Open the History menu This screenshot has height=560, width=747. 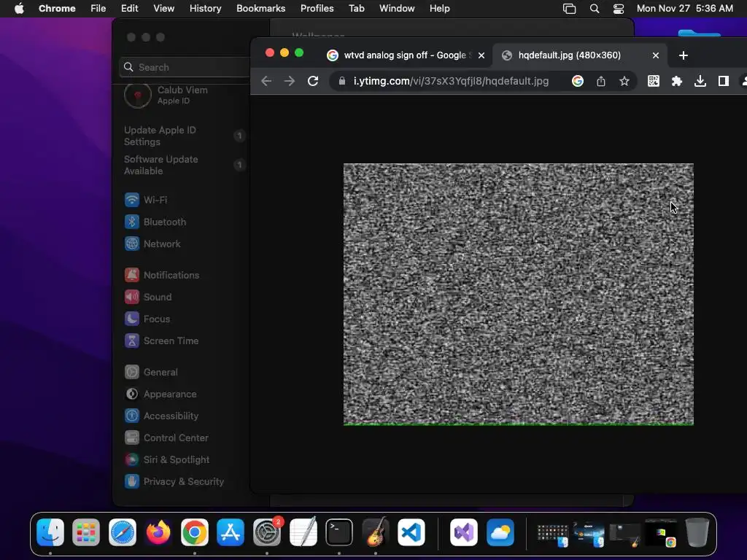205,9
